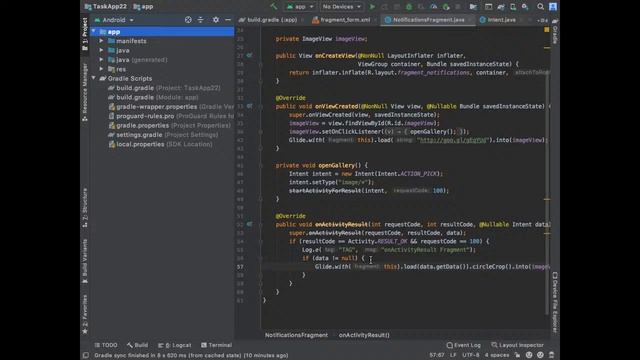Click the app breadcrumb in navigation bar

tap(143, 7)
